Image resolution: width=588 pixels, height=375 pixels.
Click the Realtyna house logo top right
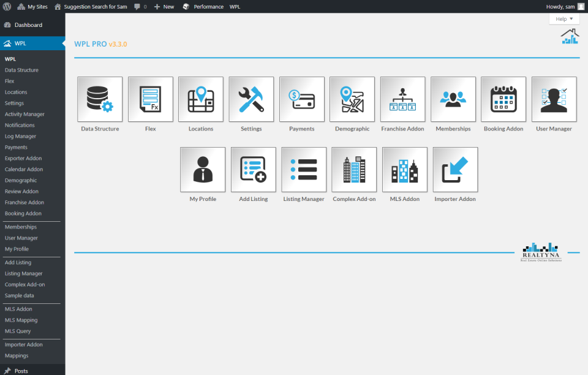570,36
